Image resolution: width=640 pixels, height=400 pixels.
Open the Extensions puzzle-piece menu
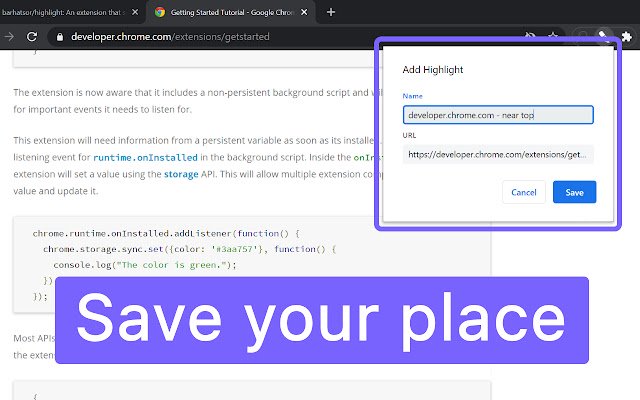pos(627,37)
